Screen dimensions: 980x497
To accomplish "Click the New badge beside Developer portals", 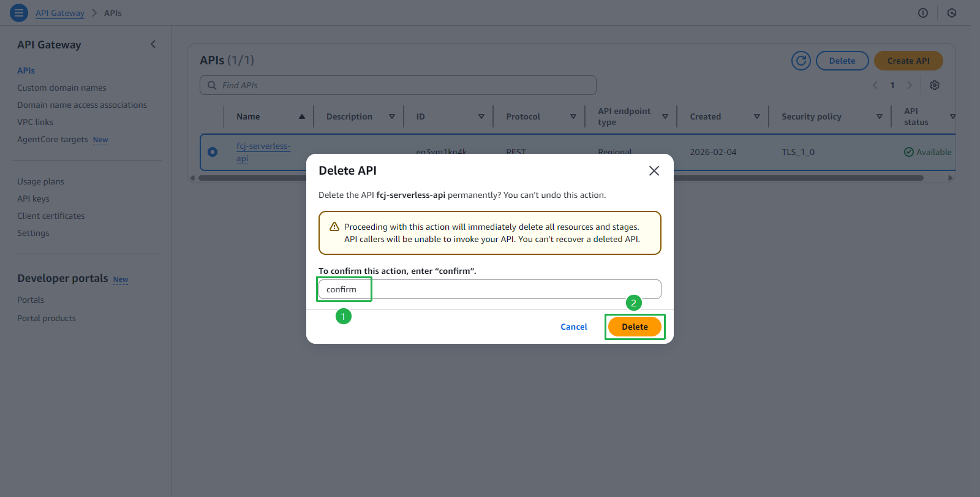I will click(121, 279).
